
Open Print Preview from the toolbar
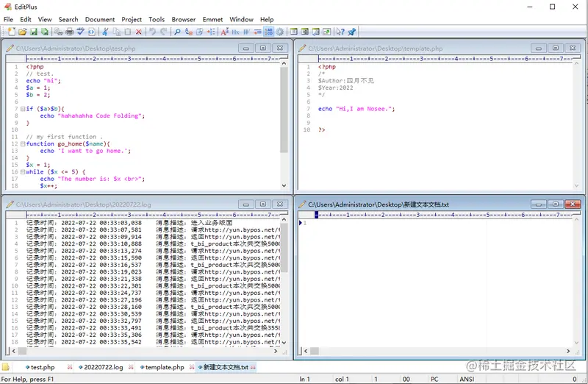pyautogui.click(x=58, y=32)
